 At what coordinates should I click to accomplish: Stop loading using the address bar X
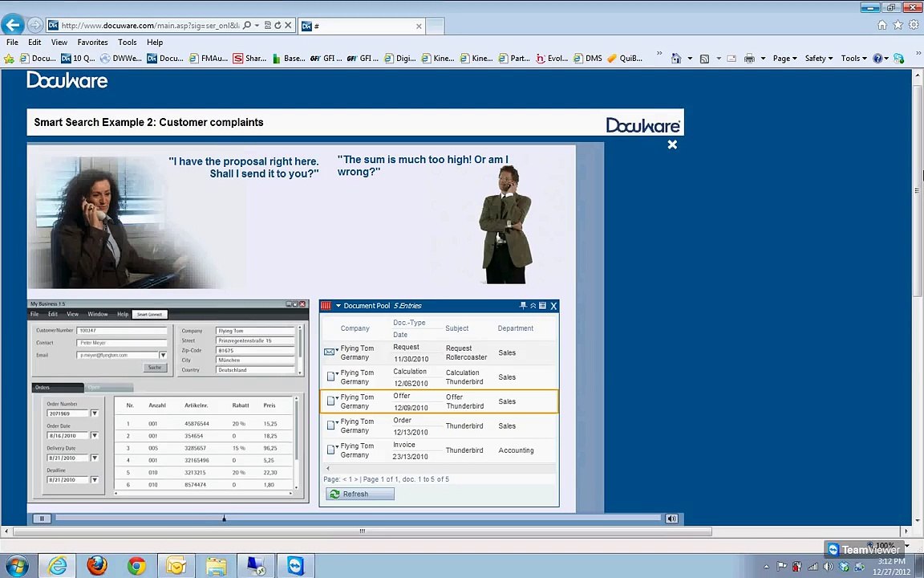[x=288, y=26]
